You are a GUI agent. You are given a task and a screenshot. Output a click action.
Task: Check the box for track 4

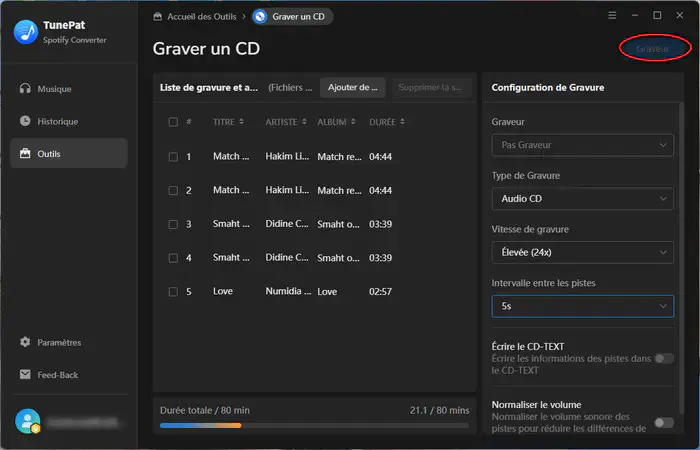(173, 258)
